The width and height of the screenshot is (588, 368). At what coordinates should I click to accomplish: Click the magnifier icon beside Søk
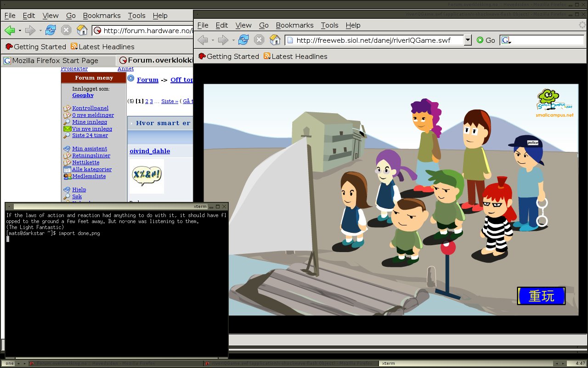68,197
